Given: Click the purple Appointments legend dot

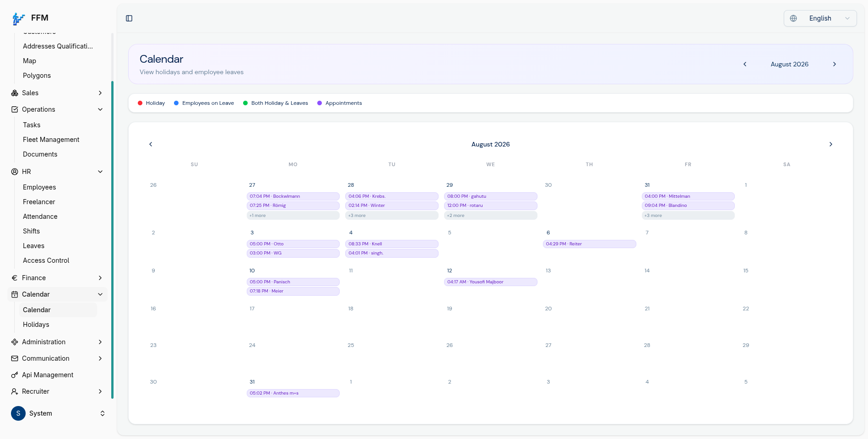Looking at the screenshot, I should (320, 103).
